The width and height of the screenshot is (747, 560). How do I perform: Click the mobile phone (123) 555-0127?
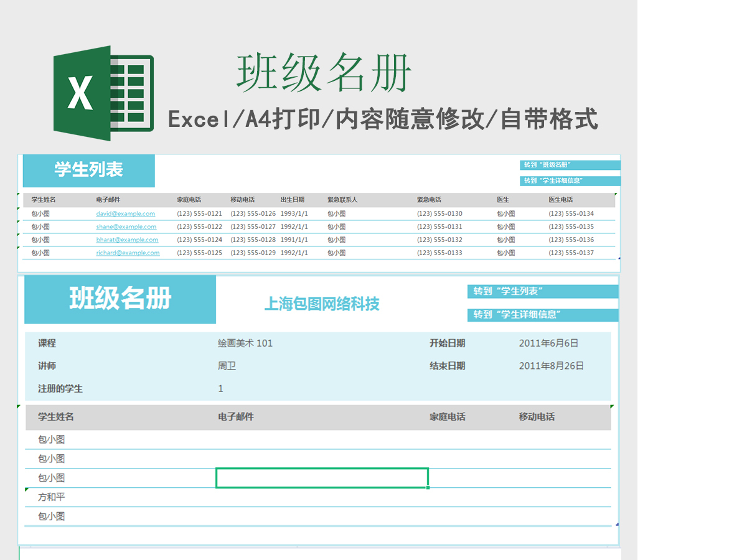click(x=253, y=226)
